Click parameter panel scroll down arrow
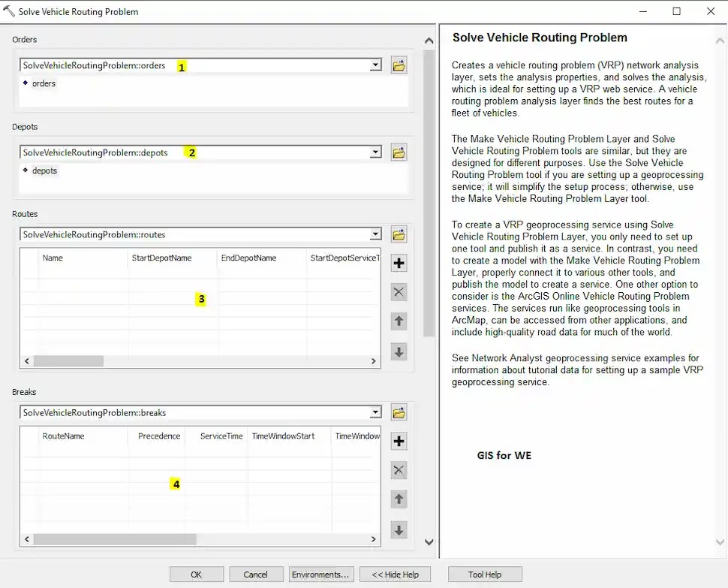The image size is (728, 588). click(x=429, y=542)
